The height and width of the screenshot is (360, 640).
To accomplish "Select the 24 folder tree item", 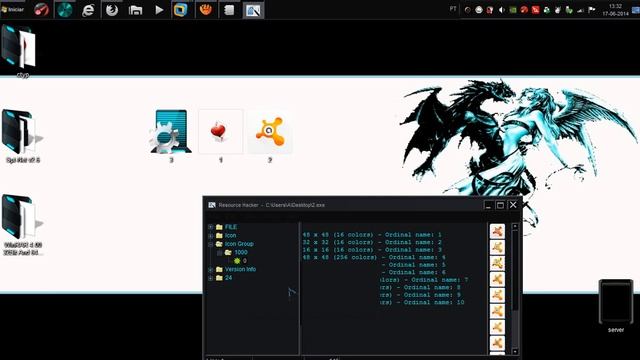I will (224, 278).
